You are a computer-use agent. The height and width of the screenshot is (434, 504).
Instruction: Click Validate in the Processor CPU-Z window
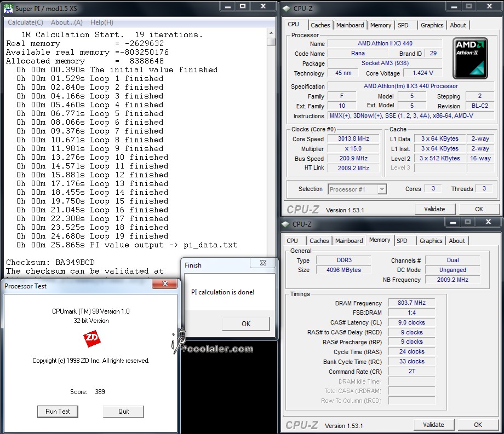pyautogui.click(x=434, y=209)
